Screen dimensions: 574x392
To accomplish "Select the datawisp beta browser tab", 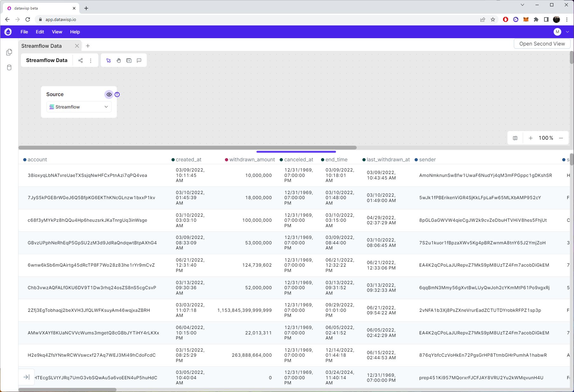I will point(41,8).
